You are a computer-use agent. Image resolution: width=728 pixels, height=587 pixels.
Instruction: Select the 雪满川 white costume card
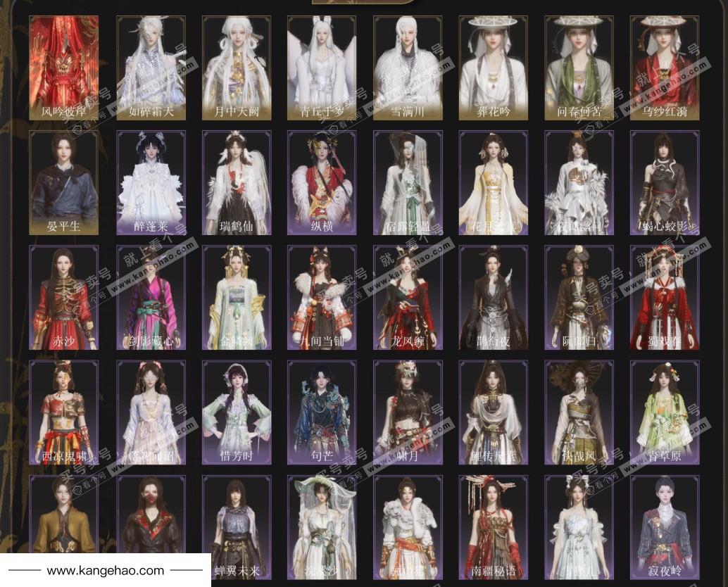pyautogui.click(x=408, y=68)
